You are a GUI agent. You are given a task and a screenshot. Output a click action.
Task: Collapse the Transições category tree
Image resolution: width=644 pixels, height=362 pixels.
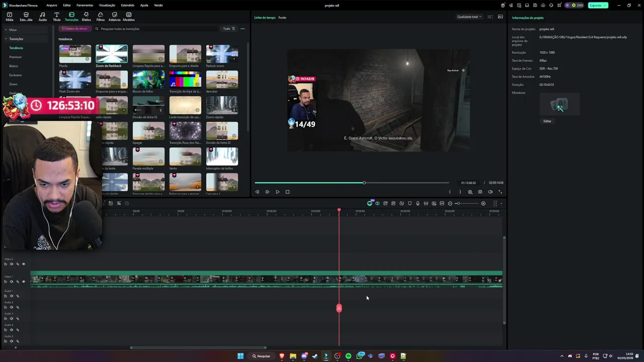pyautogui.click(x=6, y=39)
